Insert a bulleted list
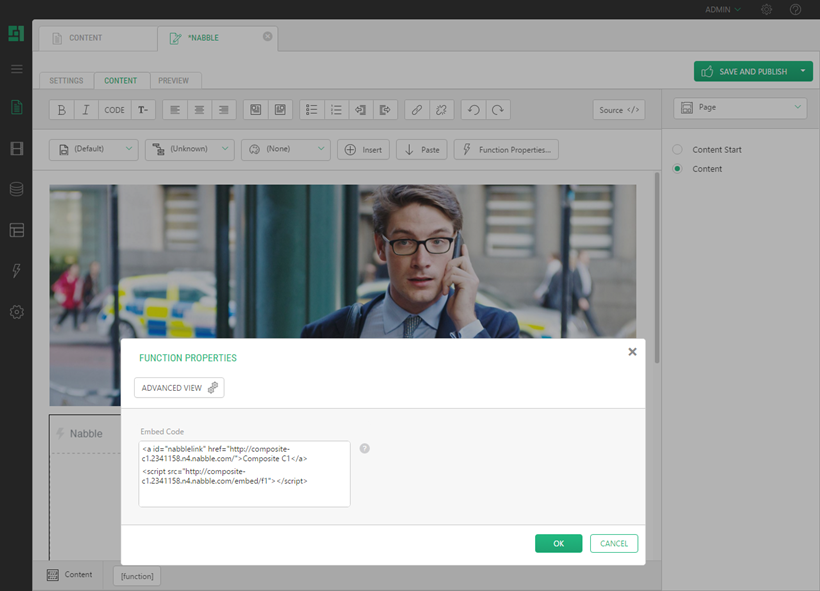 (x=312, y=110)
